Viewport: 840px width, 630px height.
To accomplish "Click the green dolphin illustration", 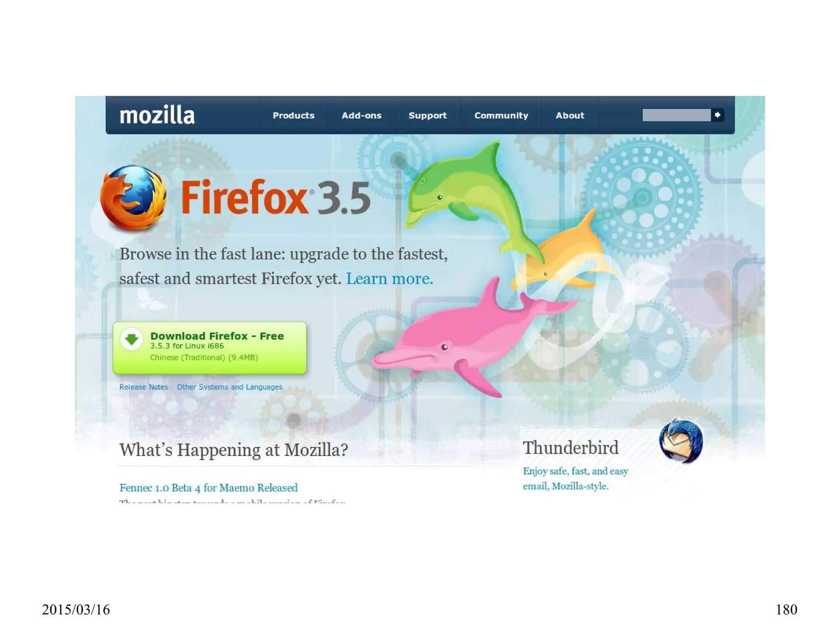I will tap(472, 197).
